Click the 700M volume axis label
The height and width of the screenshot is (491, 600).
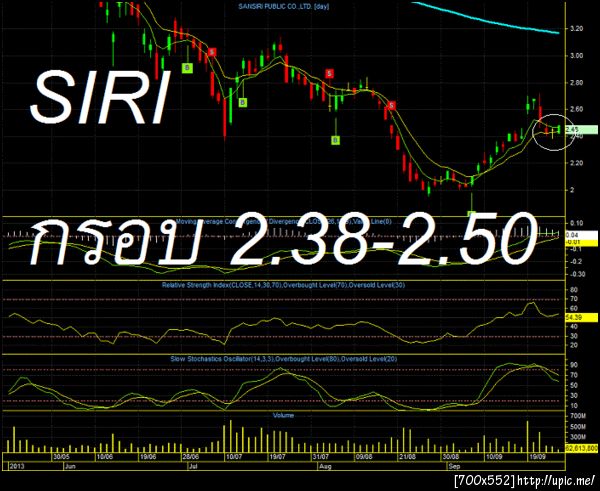(576, 416)
